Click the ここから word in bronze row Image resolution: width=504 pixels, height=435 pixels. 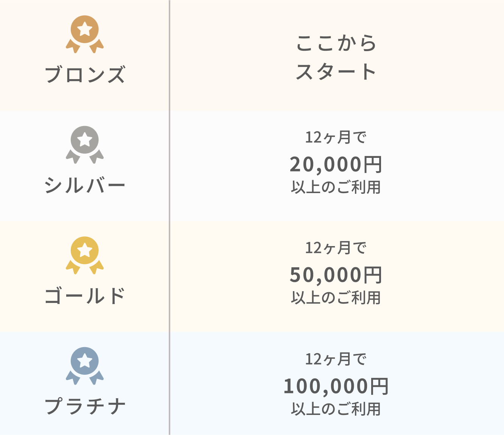[336, 43]
